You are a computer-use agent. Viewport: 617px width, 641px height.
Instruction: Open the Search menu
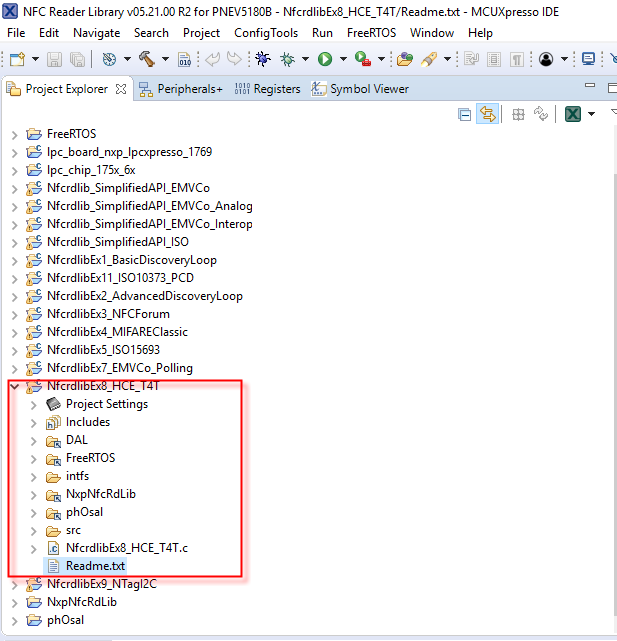pos(151,33)
